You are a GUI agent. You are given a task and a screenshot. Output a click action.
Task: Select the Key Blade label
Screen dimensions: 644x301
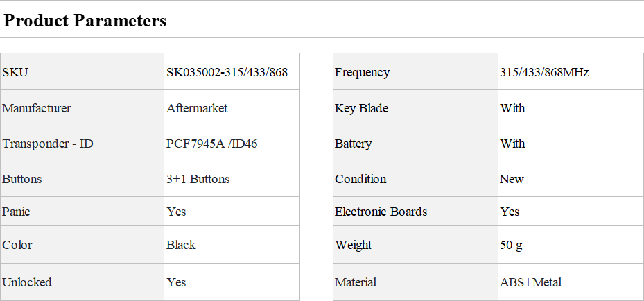coord(361,108)
